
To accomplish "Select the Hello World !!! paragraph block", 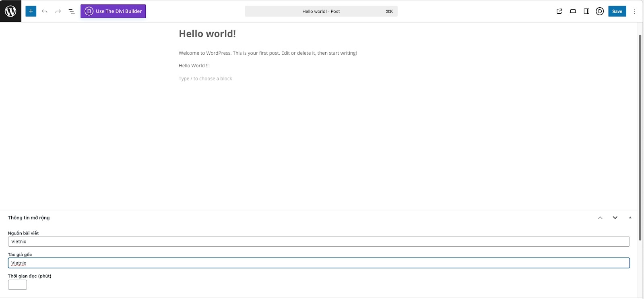I will pos(194,66).
